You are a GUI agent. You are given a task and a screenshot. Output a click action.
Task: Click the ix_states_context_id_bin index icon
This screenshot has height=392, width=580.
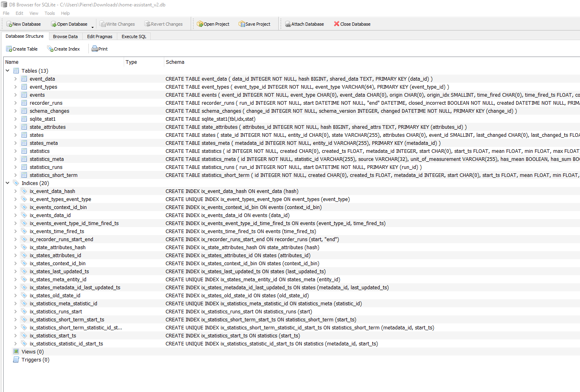24,263
